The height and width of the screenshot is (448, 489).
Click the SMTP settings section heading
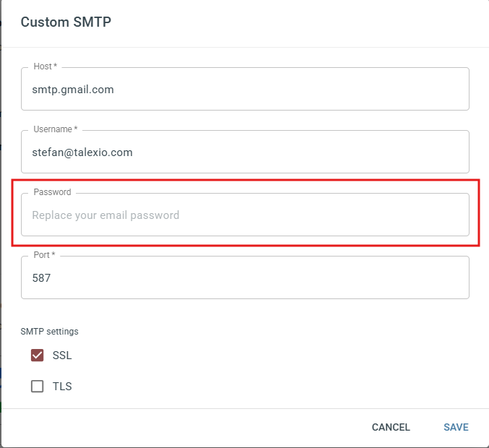(x=49, y=332)
